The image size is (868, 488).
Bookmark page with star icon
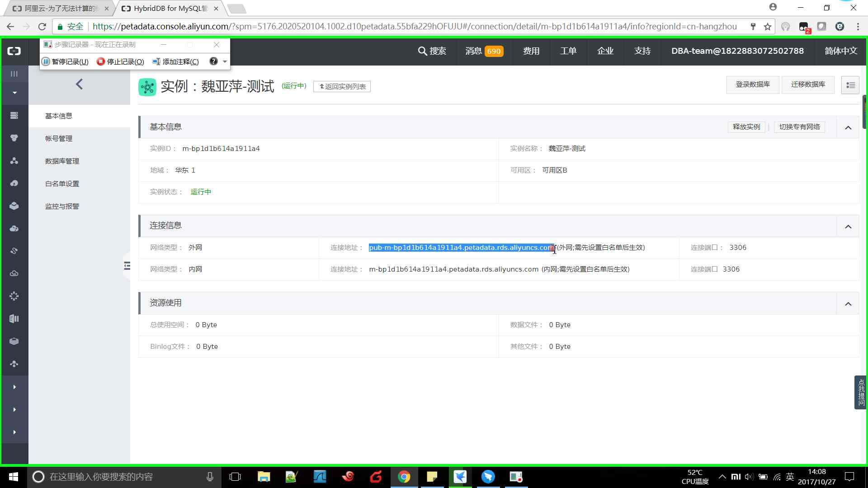point(768,27)
